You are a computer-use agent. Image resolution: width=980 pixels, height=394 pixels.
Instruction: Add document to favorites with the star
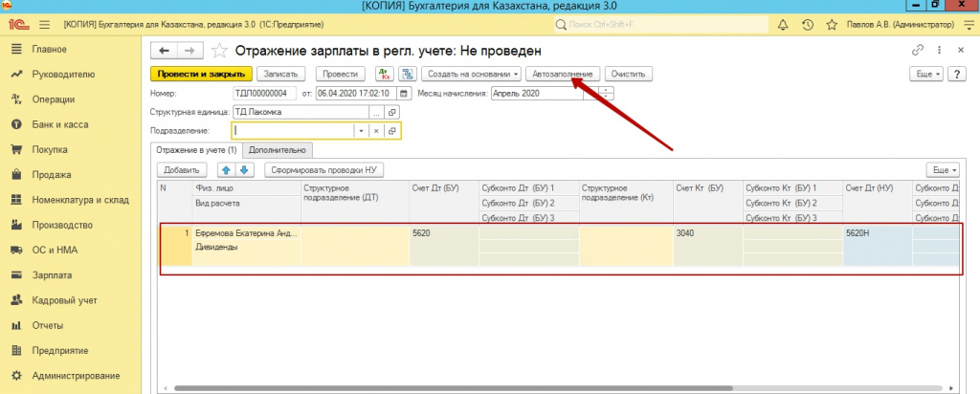pos(219,51)
